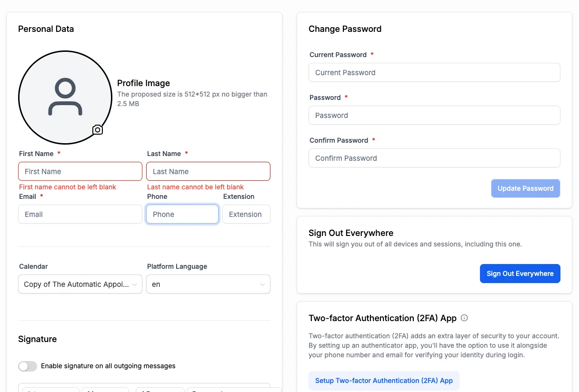Focus the Current Password field
The width and height of the screenshot is (579, 392).
click(x=434, y=72)
